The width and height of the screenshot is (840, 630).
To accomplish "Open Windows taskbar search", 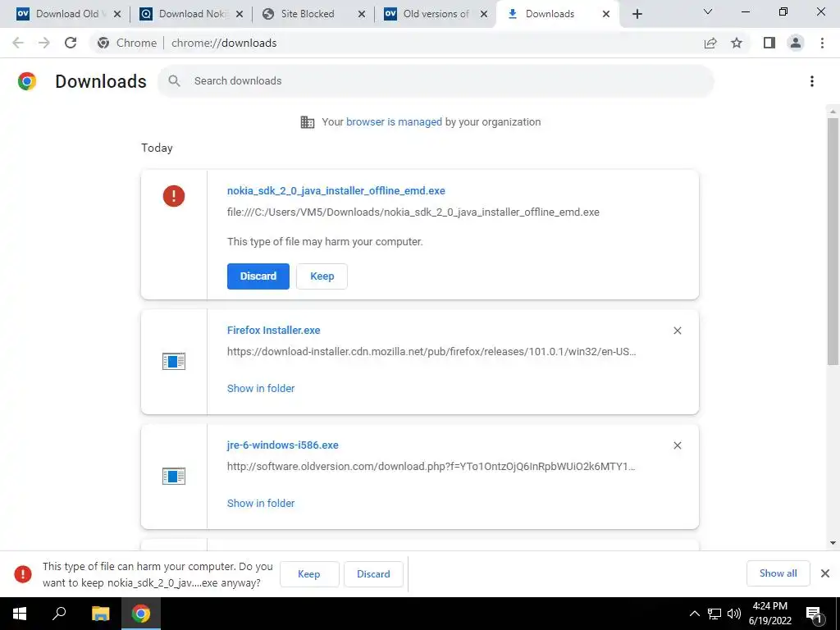I will (59, 614).
